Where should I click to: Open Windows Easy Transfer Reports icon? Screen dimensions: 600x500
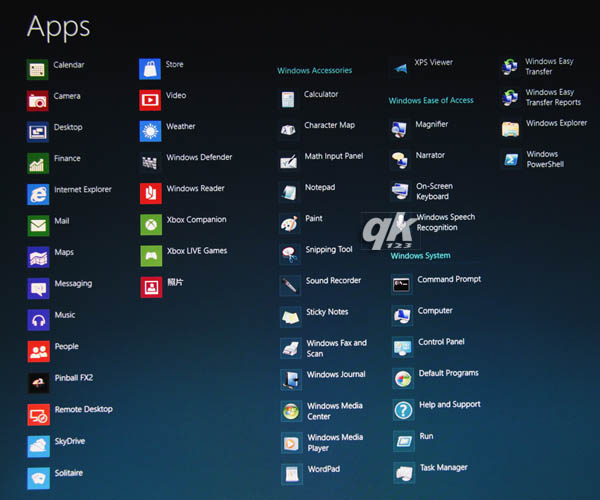(510, 98)
